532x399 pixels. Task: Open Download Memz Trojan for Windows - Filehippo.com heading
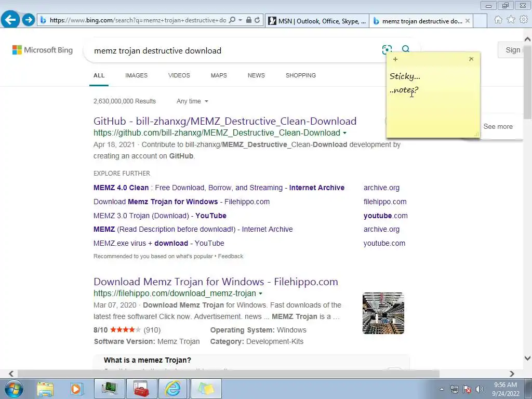point(216,282)
